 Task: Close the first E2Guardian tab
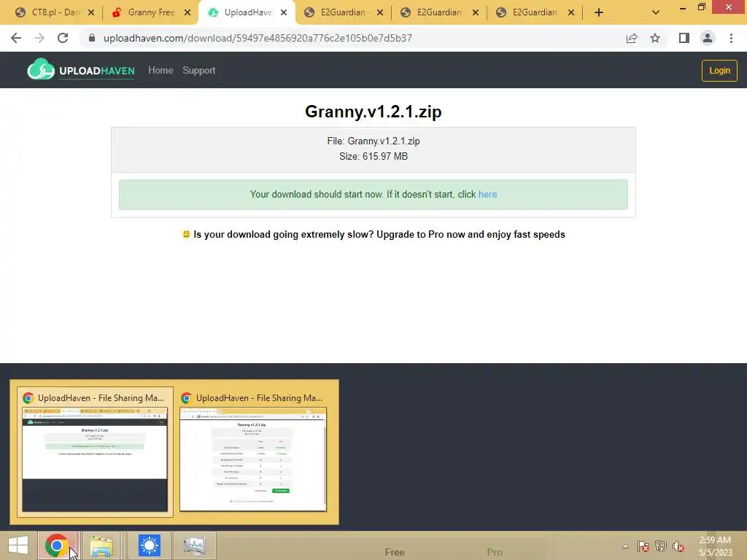[379, 13]
